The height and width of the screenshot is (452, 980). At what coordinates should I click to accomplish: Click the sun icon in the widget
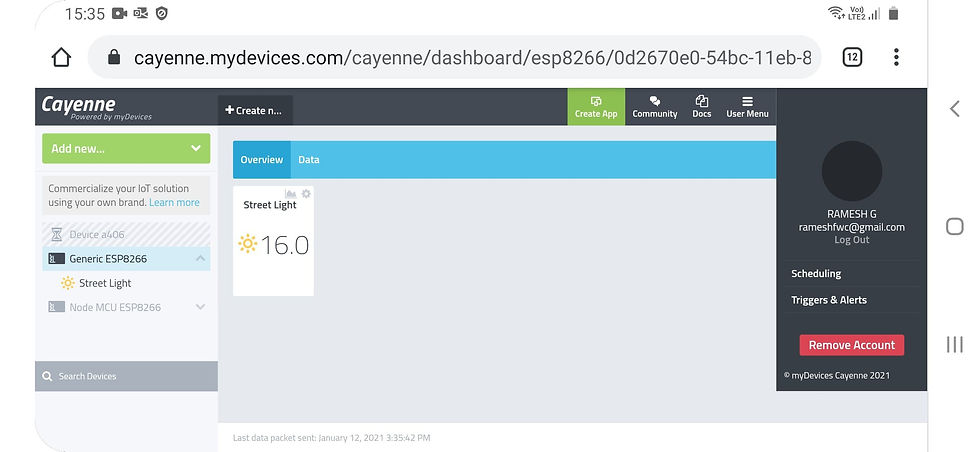point(248,244)
